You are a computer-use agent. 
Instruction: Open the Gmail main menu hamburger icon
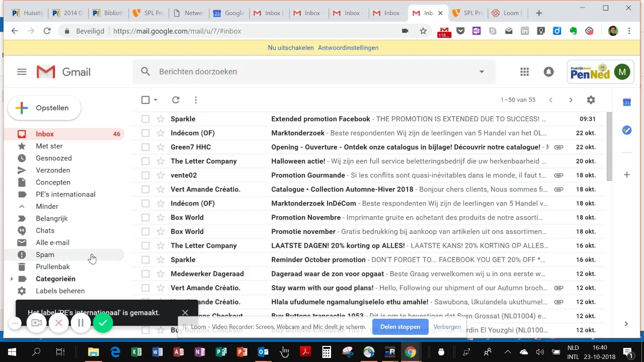click(x=22, y=72)
